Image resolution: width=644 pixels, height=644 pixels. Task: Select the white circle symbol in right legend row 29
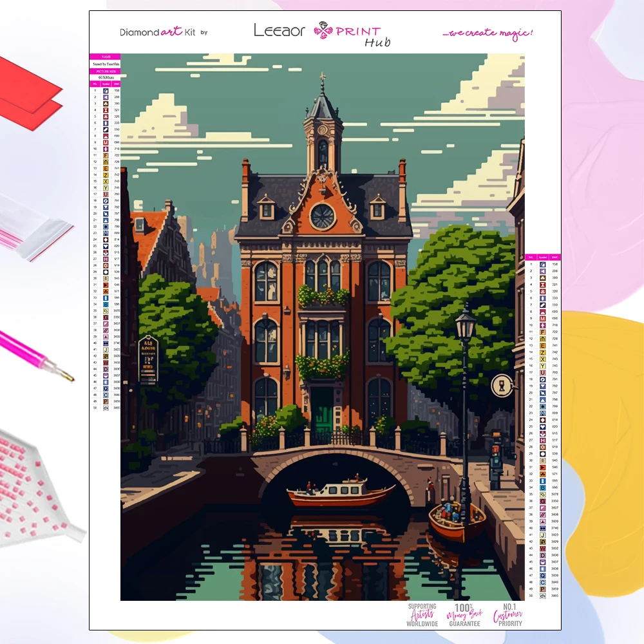pyautogui.click(x=542, y=454)
